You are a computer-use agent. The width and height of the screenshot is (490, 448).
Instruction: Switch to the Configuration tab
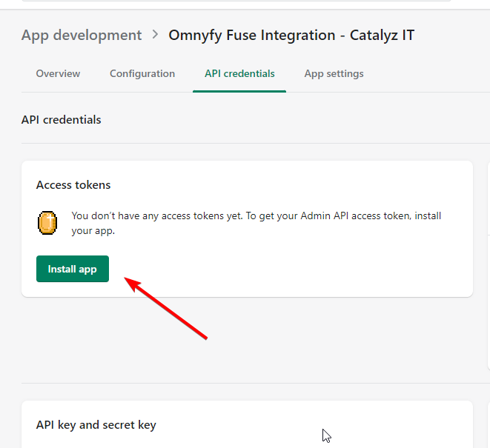coord(142,73)
